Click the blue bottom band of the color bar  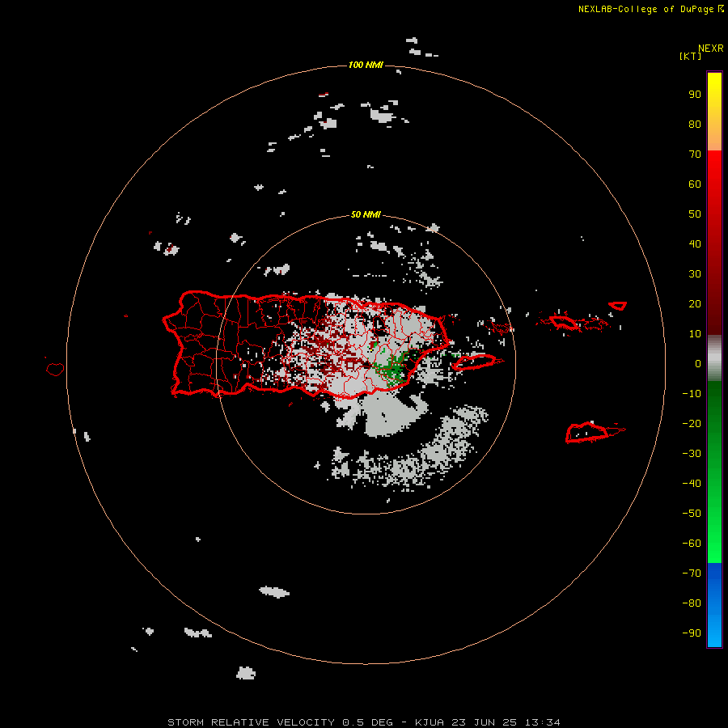[x=714, y=605]
